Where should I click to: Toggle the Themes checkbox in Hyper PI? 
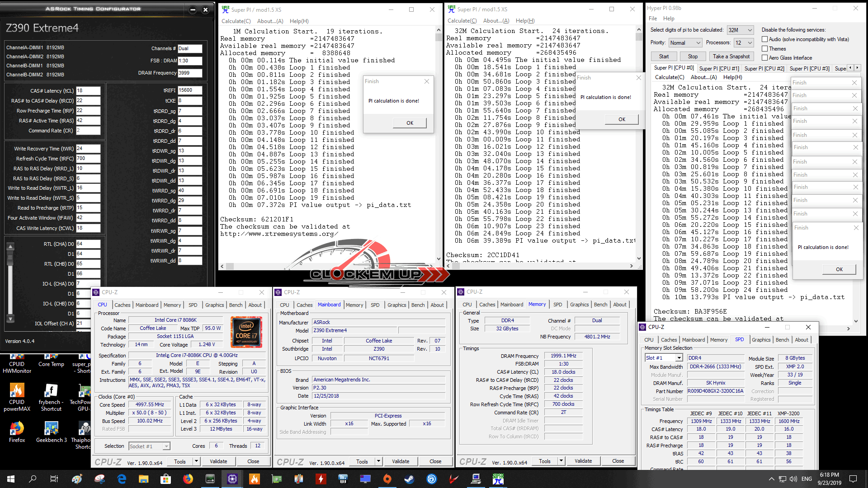point(765,49)
